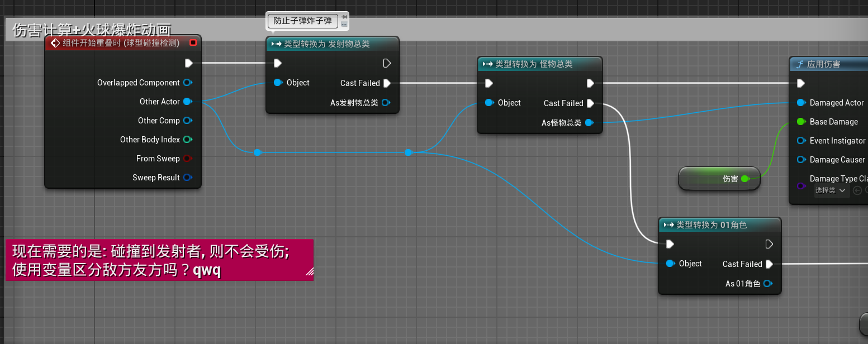Toggle comment bubble visibility button below pin
Screen dimensions: 868x344
344,25
